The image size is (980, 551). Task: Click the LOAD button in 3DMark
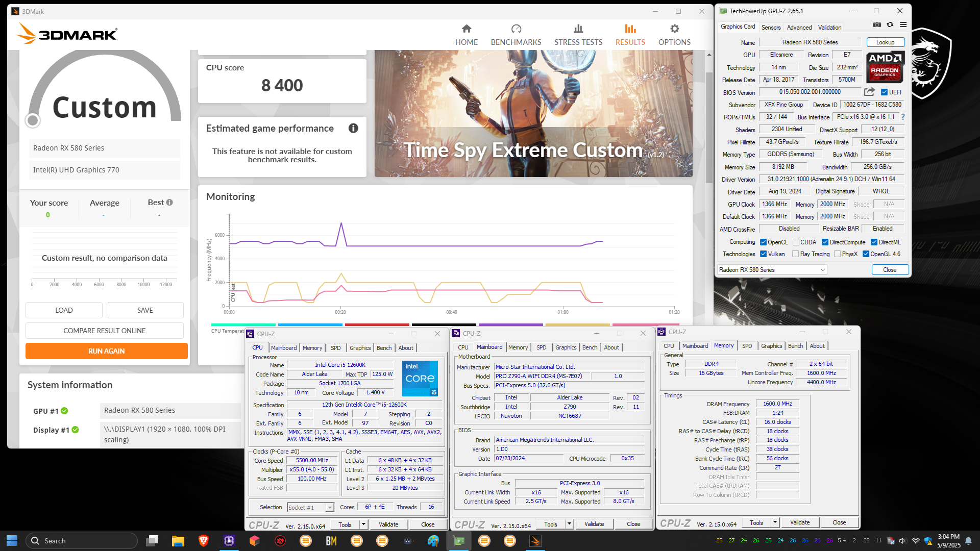click(64, 310)
